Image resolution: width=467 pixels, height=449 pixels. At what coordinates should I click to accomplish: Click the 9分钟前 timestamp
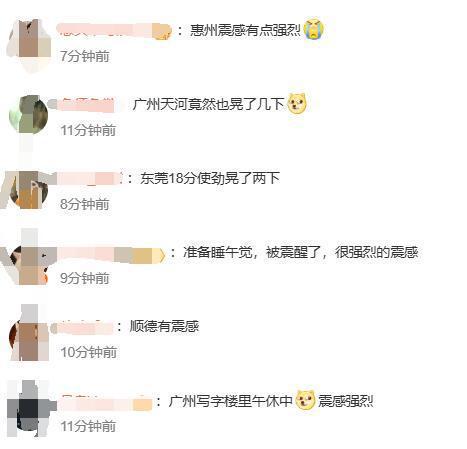[85, 278]
